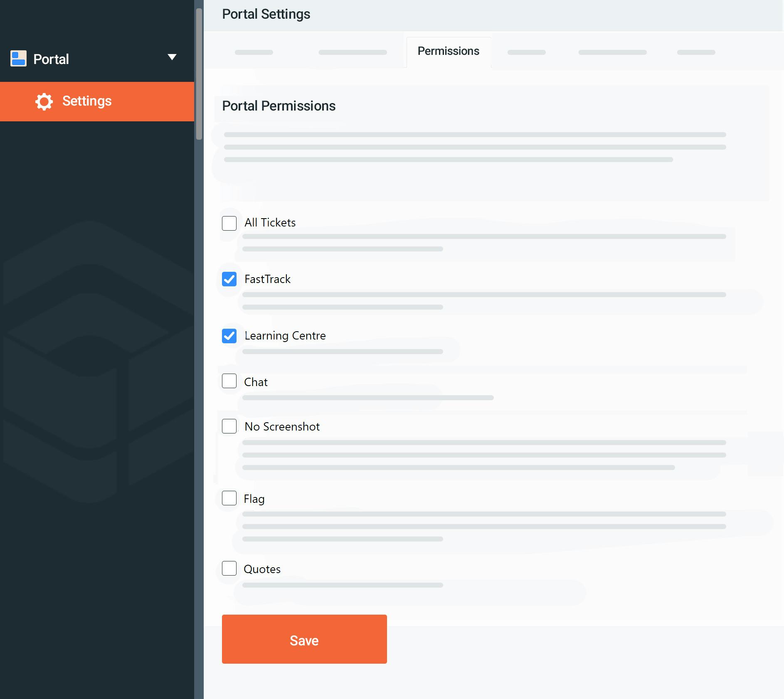This screenshot has width=784, height=699.
Task: Enable the Flag permission
Action: 229,498
